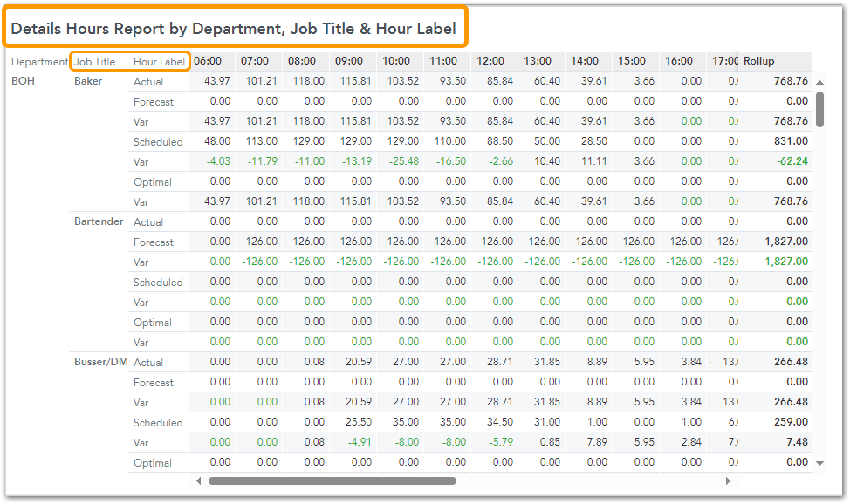Click the horizontal scrollbar thumb
The height and width of the screenshot is (504, 850).
332,480
